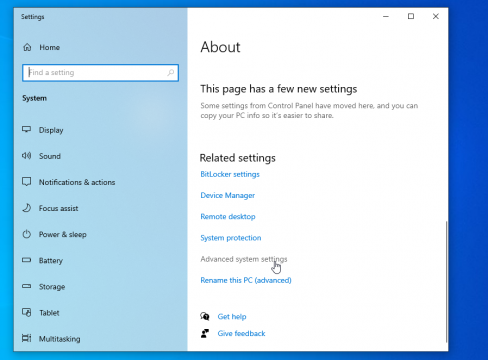Select Focus assist label
The height and width of the screenshot is (360, 488).
point(58,208)
